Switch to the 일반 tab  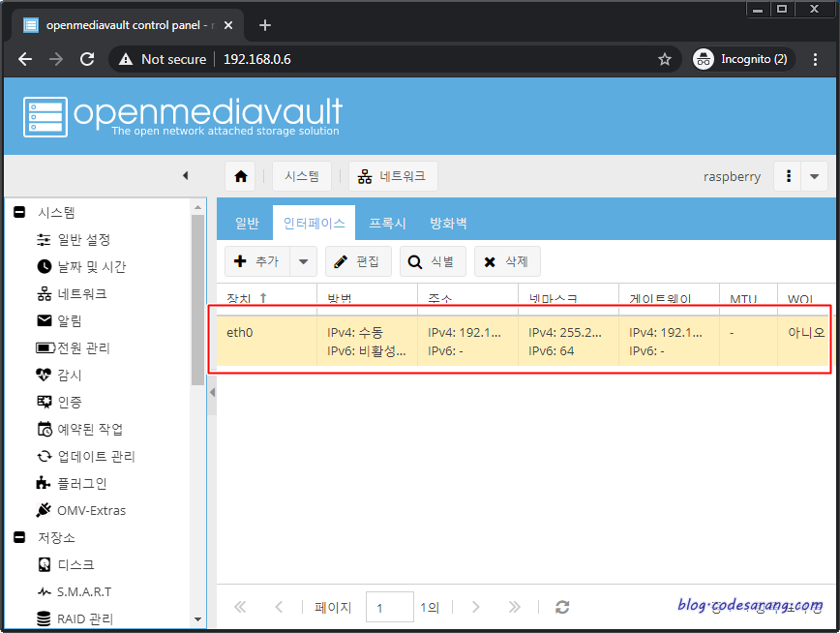[247, 223]
